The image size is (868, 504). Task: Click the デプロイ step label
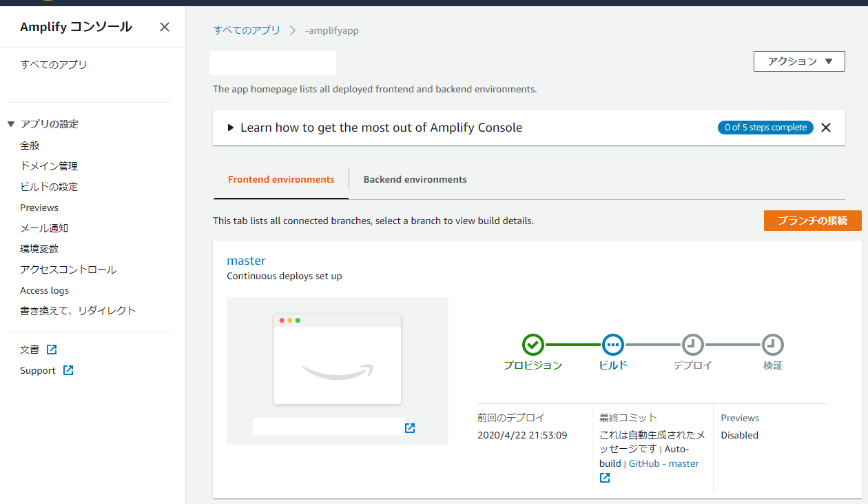692,365
